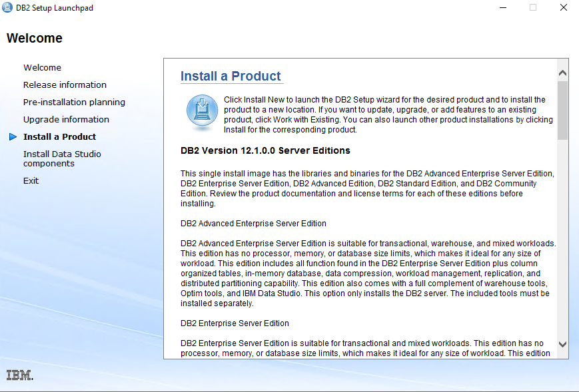Image resolution: width=579 pixels, height=392 pixels.
Task: Close the DB2 Setup Launchpad window
Action: 563,7
